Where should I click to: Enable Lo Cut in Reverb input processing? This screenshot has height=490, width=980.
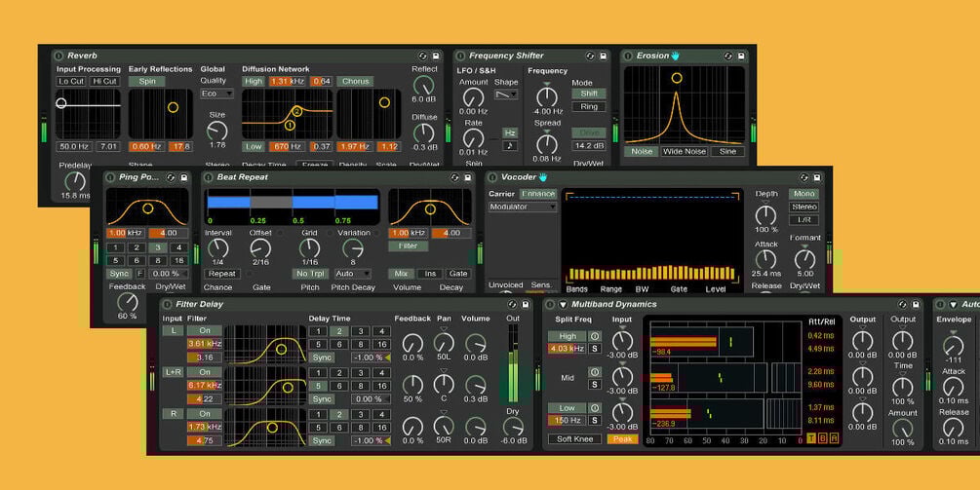[x=71, y=81]
